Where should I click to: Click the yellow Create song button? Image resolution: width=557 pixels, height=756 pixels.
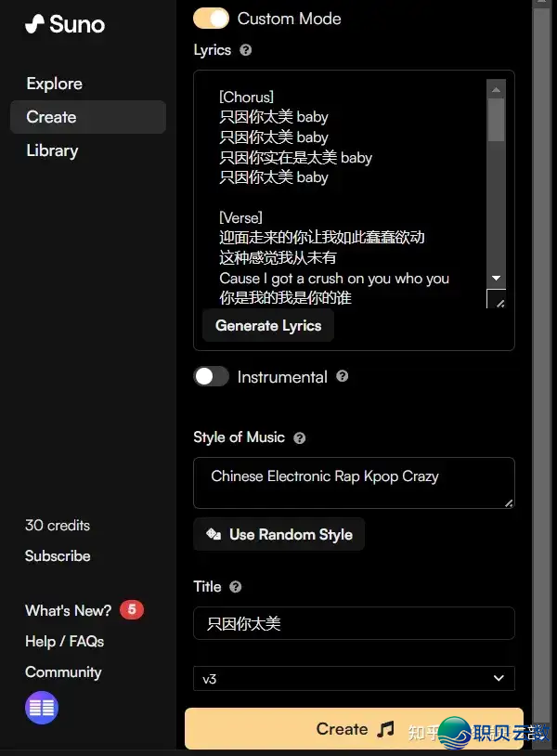(x=354, y=728)
